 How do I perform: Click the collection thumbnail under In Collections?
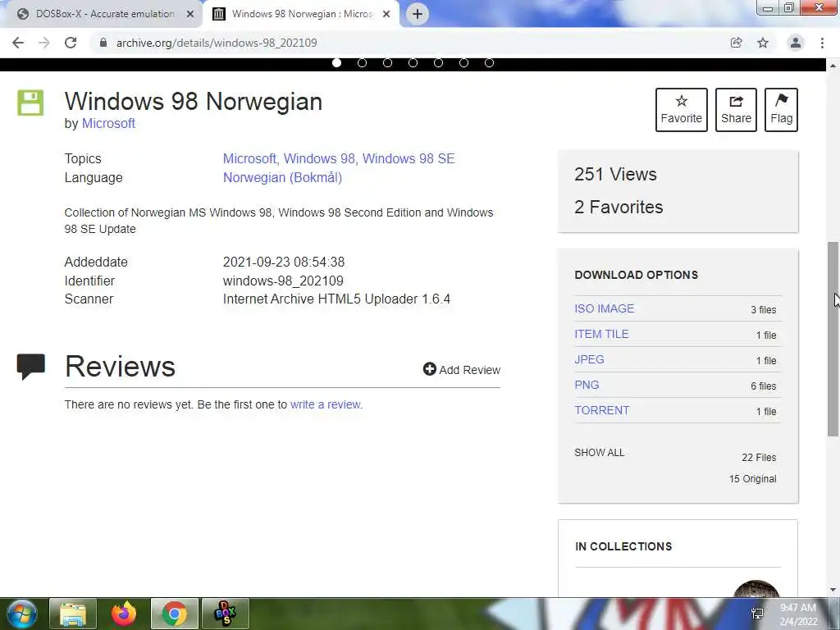click(756, 588)
